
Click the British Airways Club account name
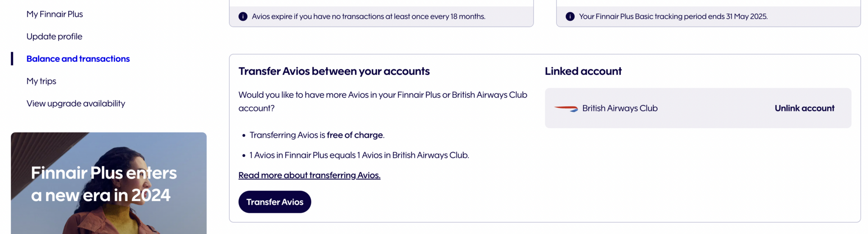[x=620, y=108]
